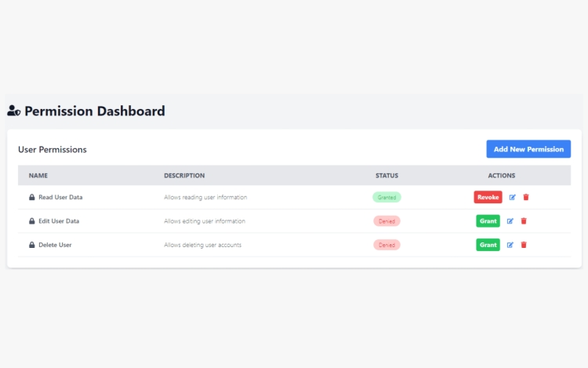Click trash icon in Edit User Data row
This screenshot has width=588, height=368.
click(524, 221)
